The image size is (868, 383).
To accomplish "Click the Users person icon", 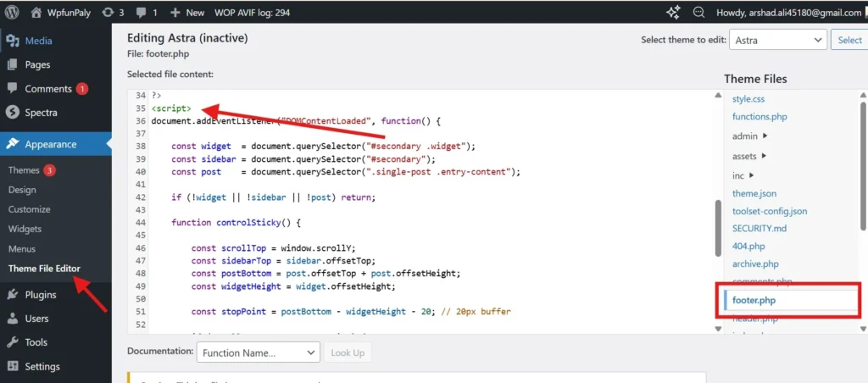I will (x=12, y=319).
